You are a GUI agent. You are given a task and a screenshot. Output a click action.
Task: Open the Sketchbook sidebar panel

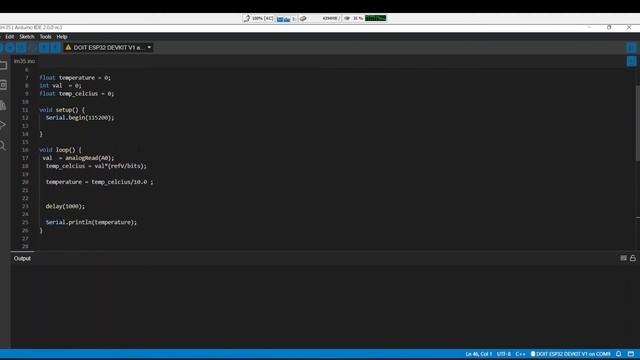tap(3, 65)
